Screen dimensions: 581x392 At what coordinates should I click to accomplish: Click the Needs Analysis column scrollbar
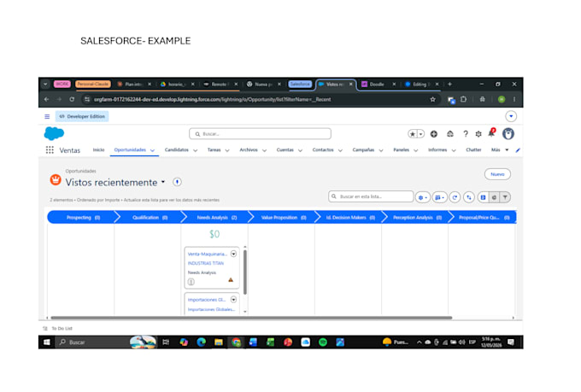[245, 272]
